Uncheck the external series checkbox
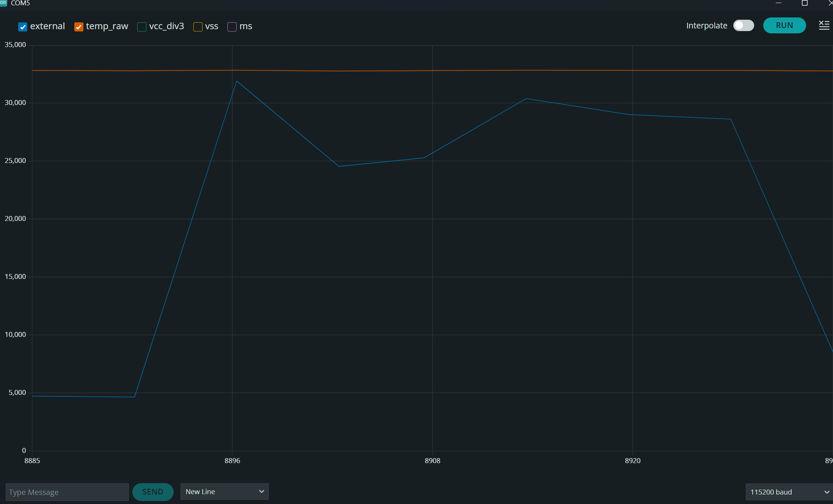 (x=23, y=27)
